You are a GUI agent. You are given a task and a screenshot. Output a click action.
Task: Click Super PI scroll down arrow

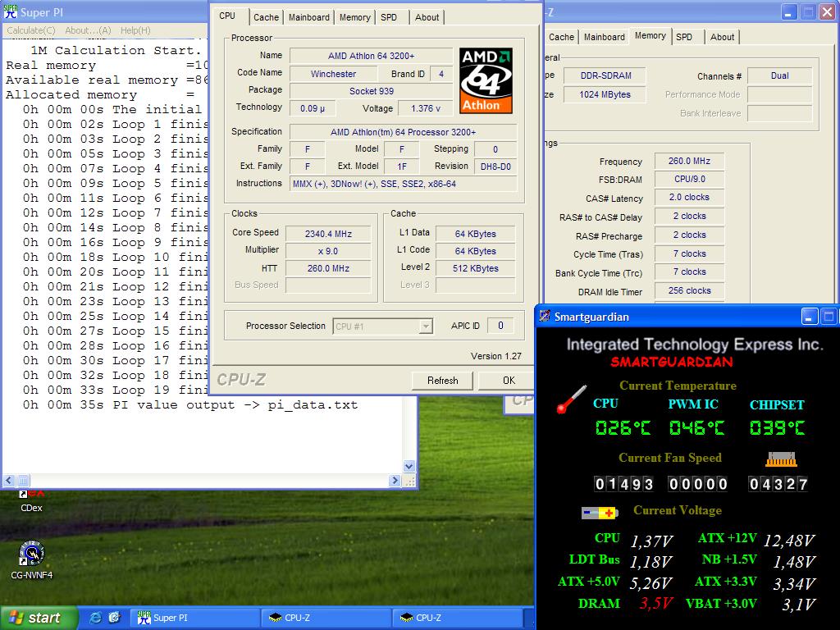tap(409, 466)
